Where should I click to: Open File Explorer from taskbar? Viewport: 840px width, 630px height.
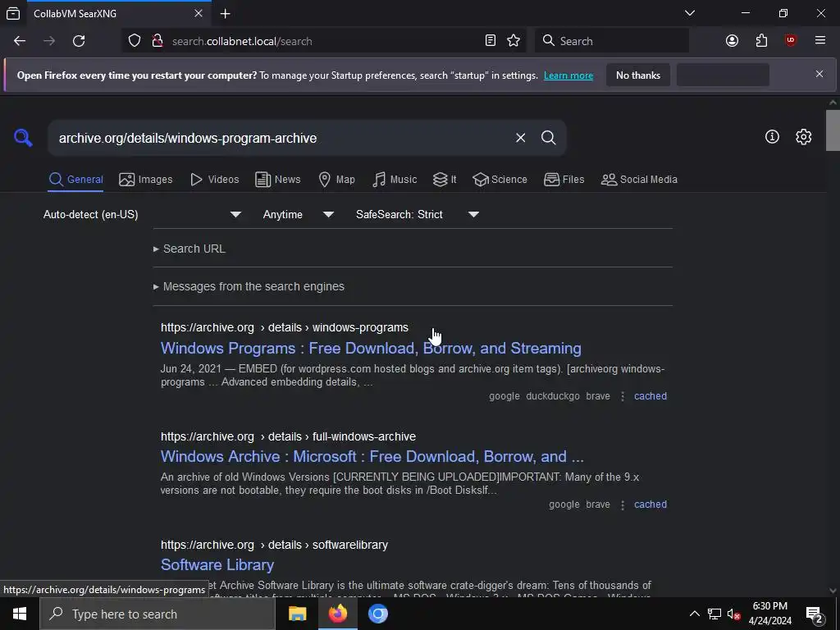(x=297, y=614)
